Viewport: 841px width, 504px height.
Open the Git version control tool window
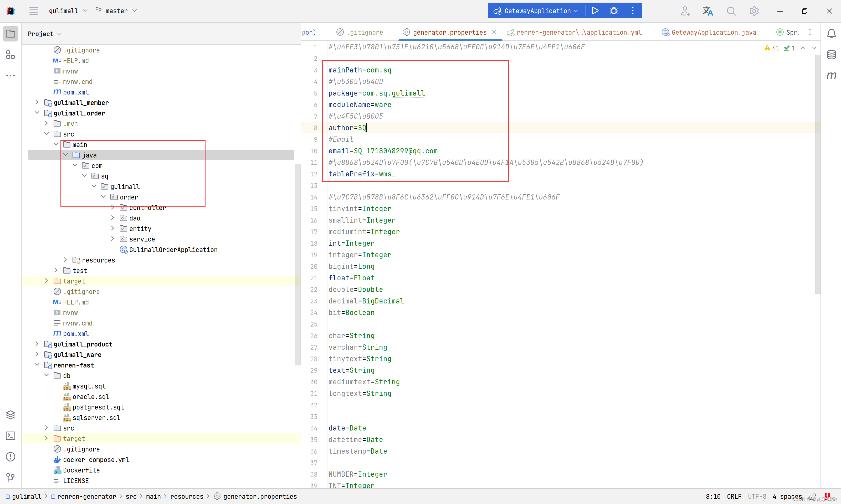pos(11,477)
